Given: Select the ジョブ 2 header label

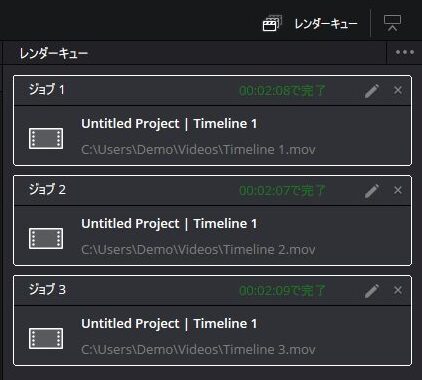Looking at the screenshot, I should [x=47, y=190].
